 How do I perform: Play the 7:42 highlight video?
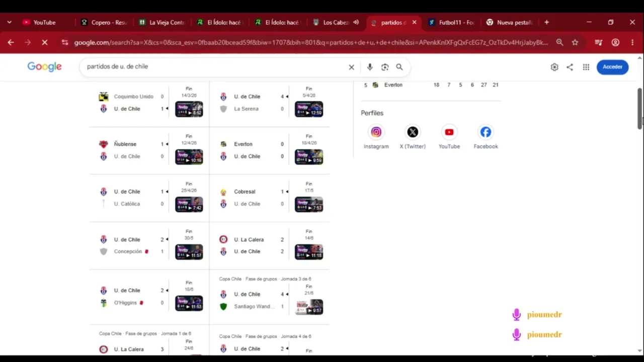tap(189, 204)
